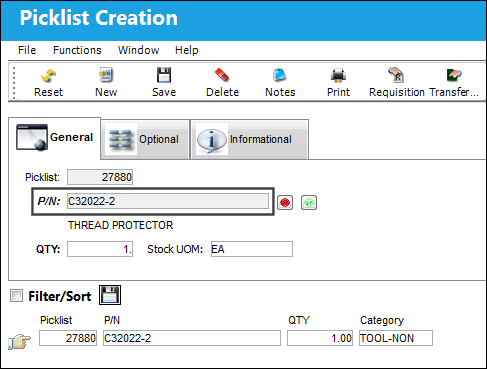This screenshot has height=369, width=487.
Task: Select row with the pointing hand icon
Action: click(19, 341)
